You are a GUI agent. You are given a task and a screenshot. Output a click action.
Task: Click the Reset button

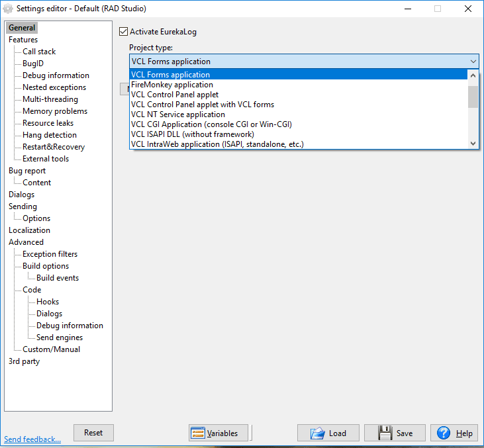(93, 433)
